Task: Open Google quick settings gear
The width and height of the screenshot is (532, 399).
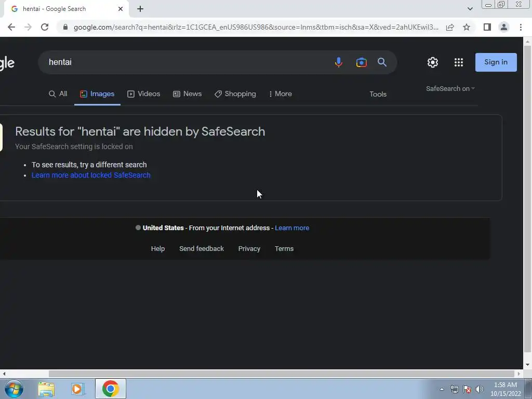Action: [x=433, y=62]
